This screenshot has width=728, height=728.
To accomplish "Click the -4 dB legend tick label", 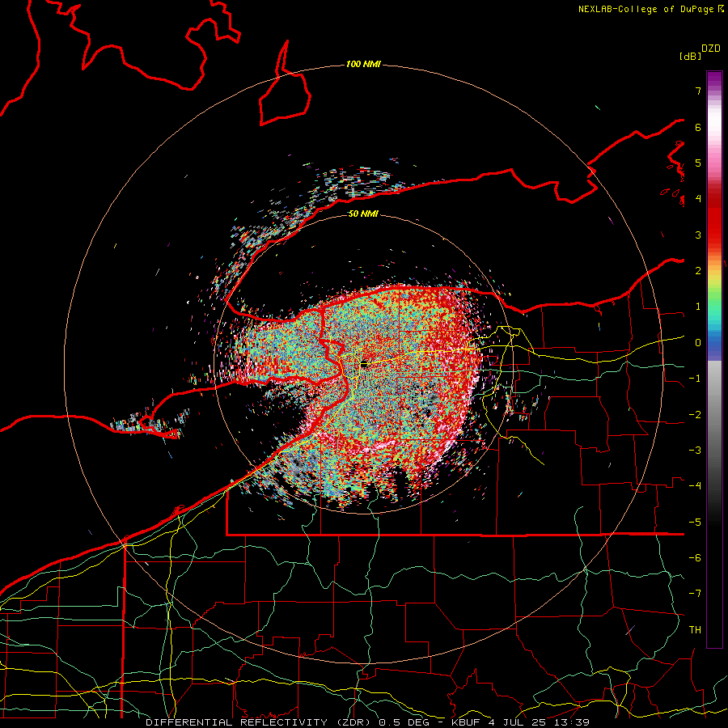I will (x=695, y=486).
